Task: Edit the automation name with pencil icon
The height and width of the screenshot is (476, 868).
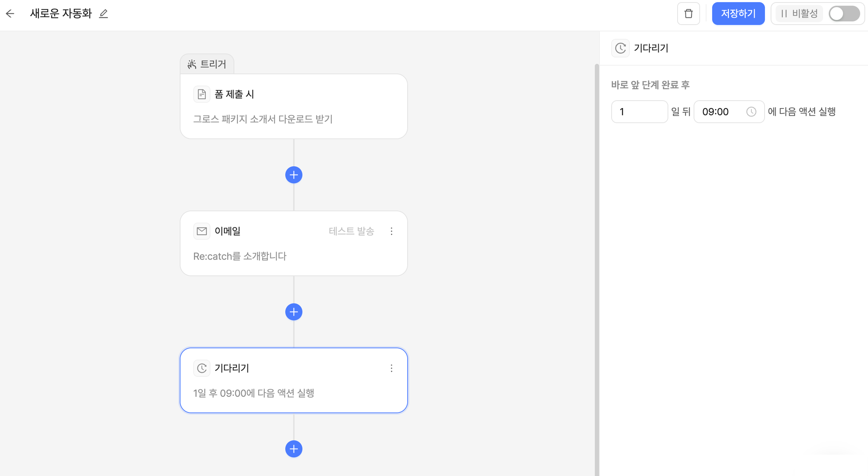Action: (103, 14)
